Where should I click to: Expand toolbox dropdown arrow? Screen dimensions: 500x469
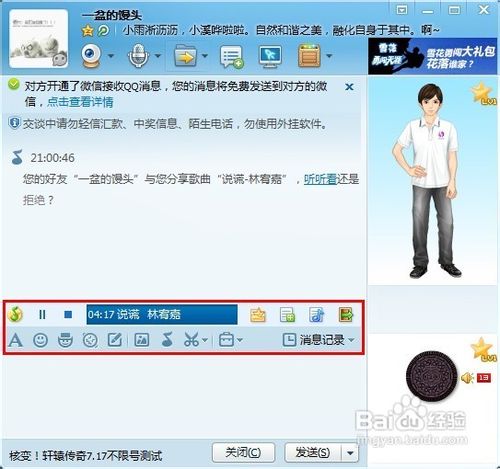(x=240, y=340)
